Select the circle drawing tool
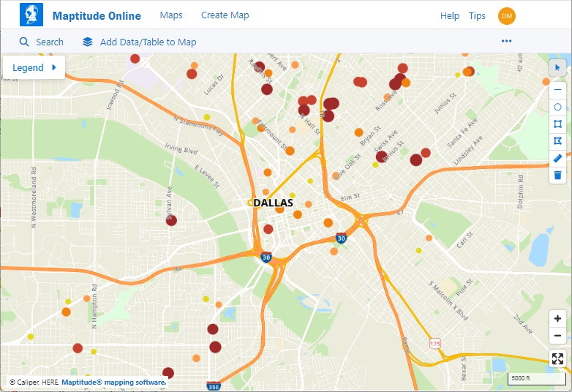The image size is (572, 392). point(557,107)
